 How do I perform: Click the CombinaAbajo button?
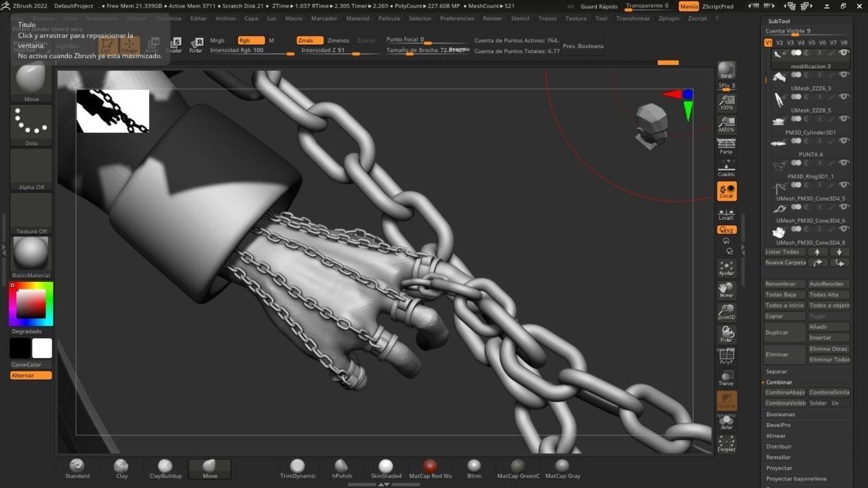(785, 392)
